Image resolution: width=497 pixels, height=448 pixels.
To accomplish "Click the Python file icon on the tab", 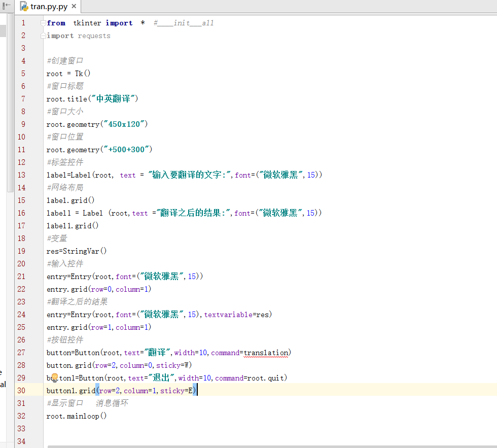I will pyautogui.click(x=24, y=6).
